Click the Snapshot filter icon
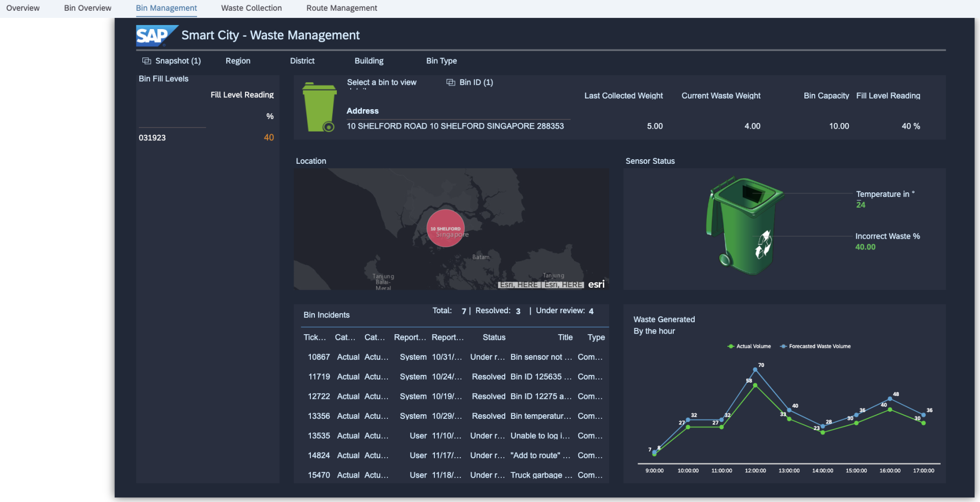The image size is (980, 502). [x=146, y=61]
